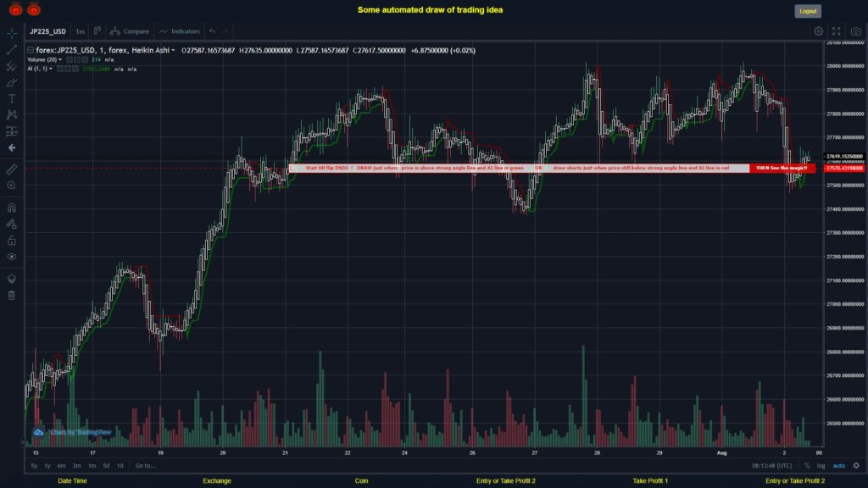Hide the Volume indicator using its eye button
Image resolution: width=868 pixels, height=488 pixels.
(x=70, y=60)
